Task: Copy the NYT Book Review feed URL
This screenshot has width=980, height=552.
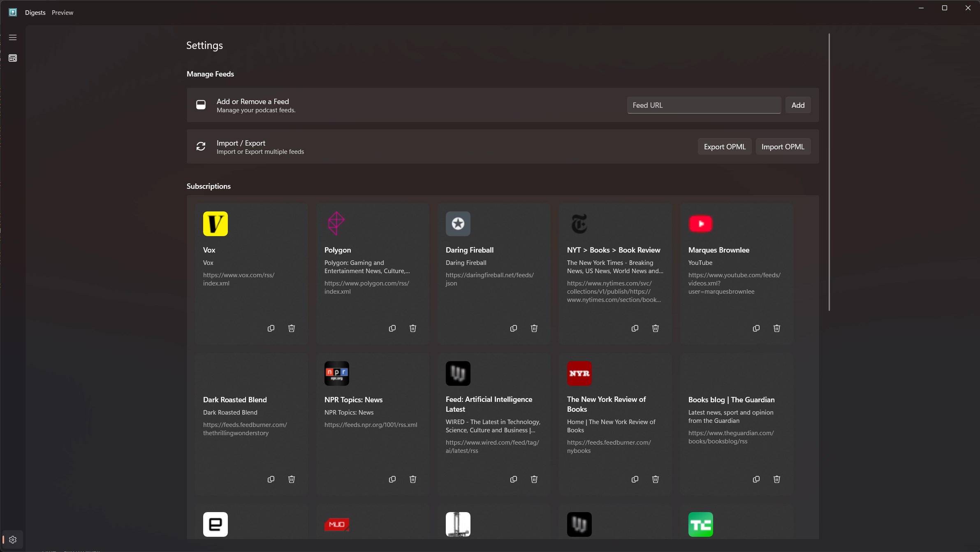Action: pyautogui.click(x=635, y=328)
